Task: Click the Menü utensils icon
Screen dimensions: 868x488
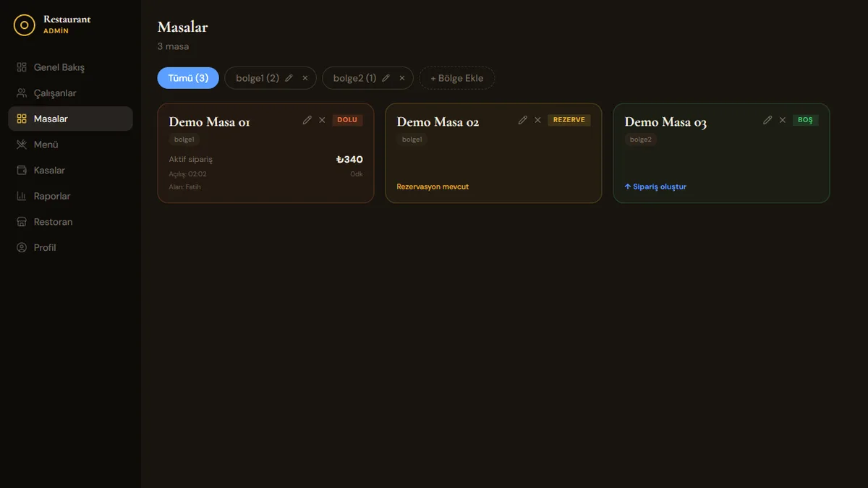Action: [x=22, y=145]
